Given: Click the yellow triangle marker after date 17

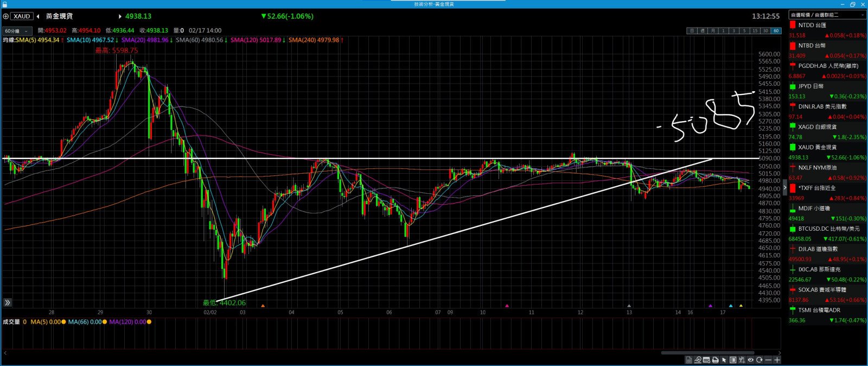Looking at the screenshot, I should tap(741, 306).
